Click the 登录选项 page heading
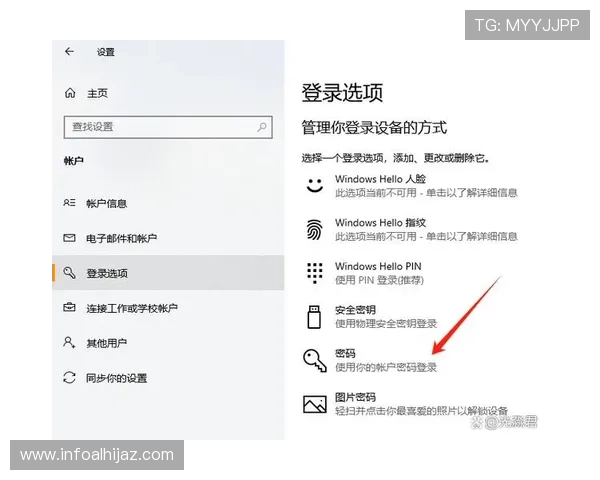The width and height of the screenshot is (600, 480). [342, 93]
